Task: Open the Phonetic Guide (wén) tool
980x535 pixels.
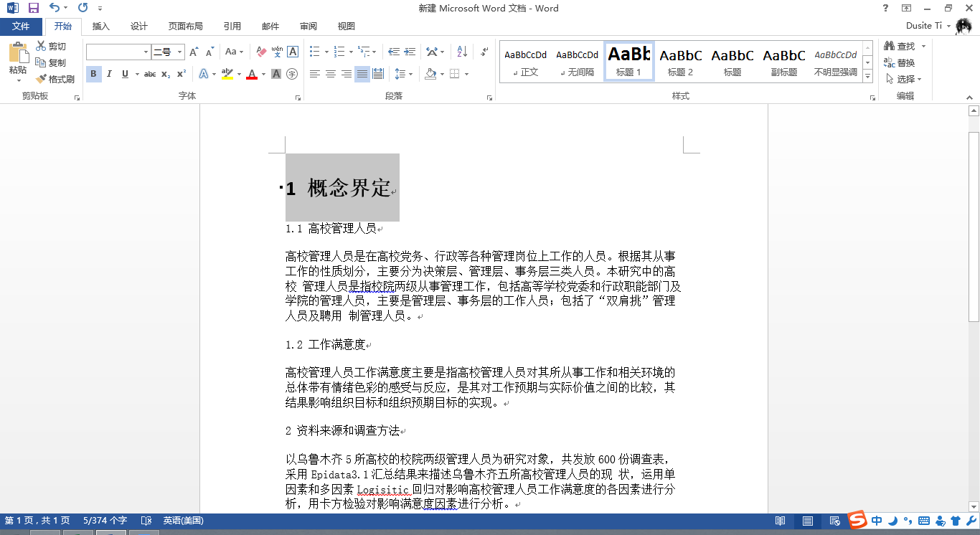Action: pos(277,52)
